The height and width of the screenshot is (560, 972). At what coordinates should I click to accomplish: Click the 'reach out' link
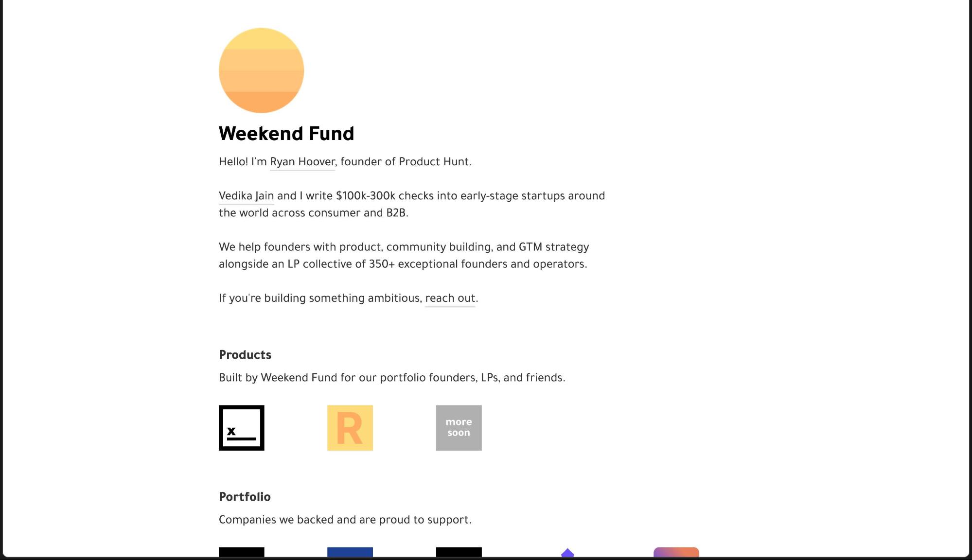pyautogui.click(x=449, y=298)
